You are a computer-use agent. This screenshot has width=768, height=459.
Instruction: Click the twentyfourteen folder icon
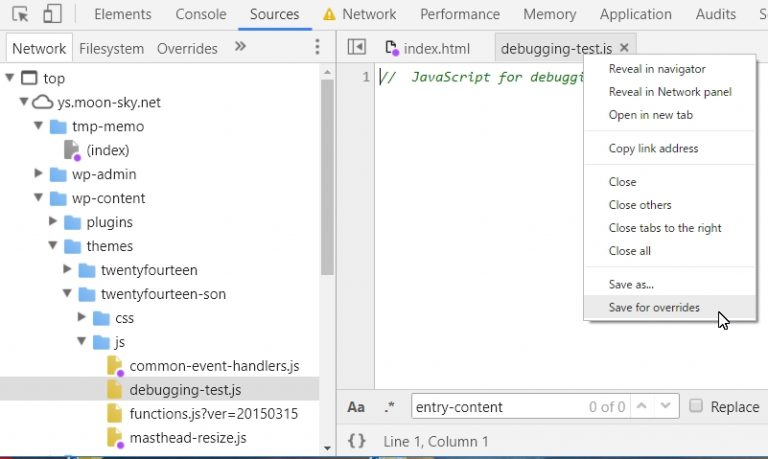pyautogui.click(x=87, y=270)
